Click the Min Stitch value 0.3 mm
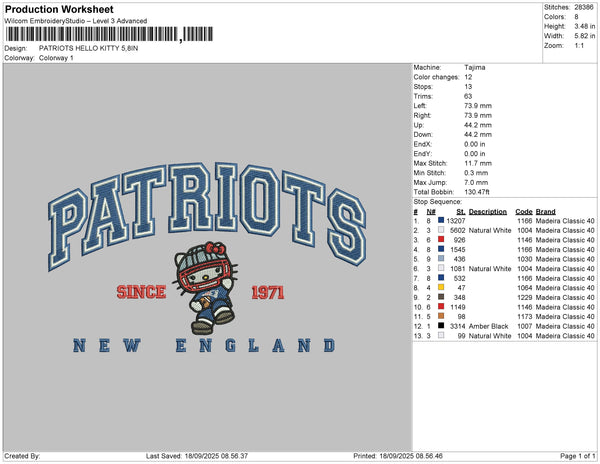Image resolution: width=600 pixels, height=464 pixels. click(476, 173)
